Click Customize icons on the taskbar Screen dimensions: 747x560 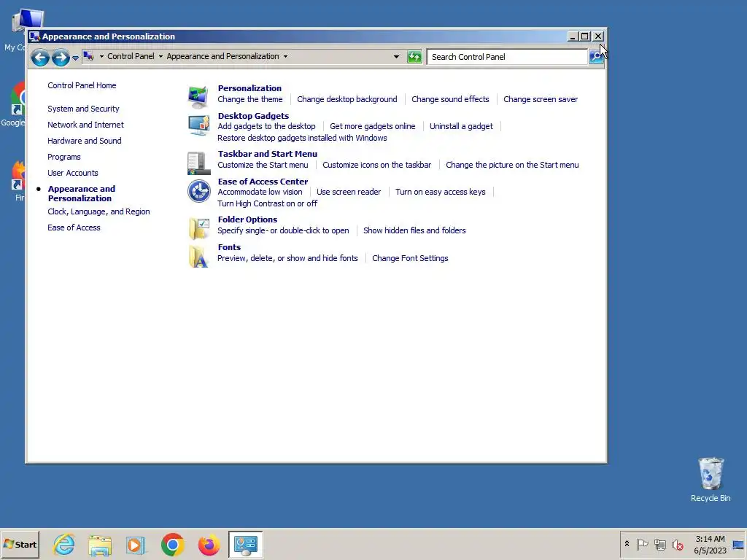pos(377,165)
